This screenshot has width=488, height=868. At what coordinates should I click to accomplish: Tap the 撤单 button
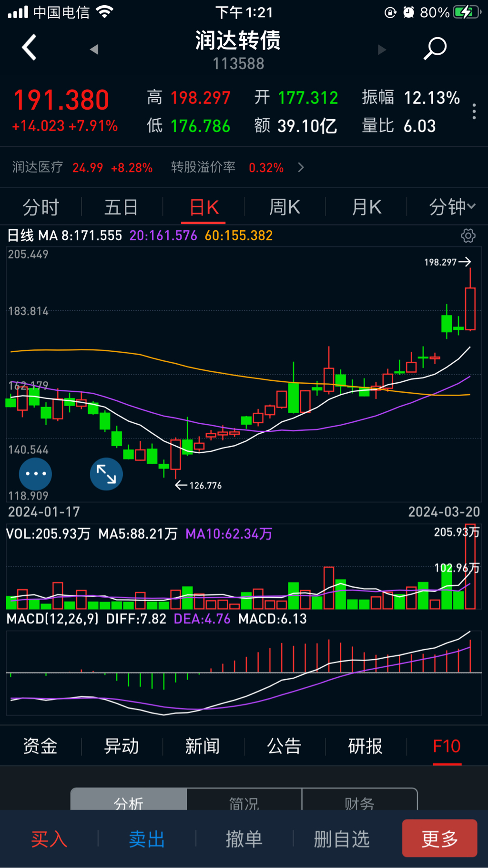coord(244,839)
